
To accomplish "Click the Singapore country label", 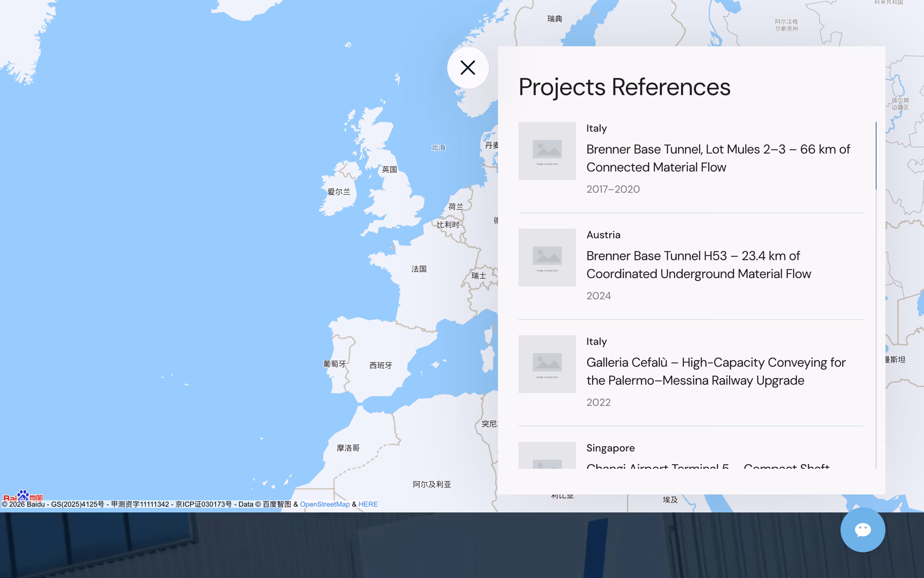I will tap(610, 448).
